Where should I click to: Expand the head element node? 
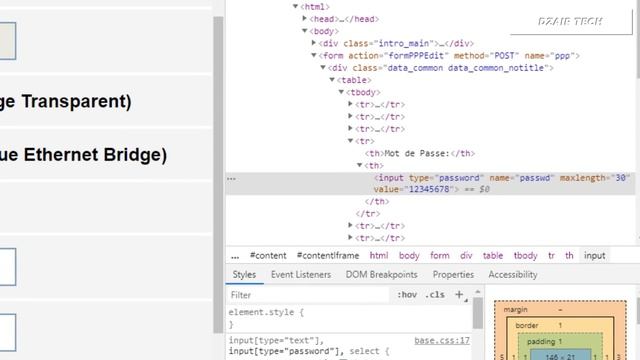304,18
